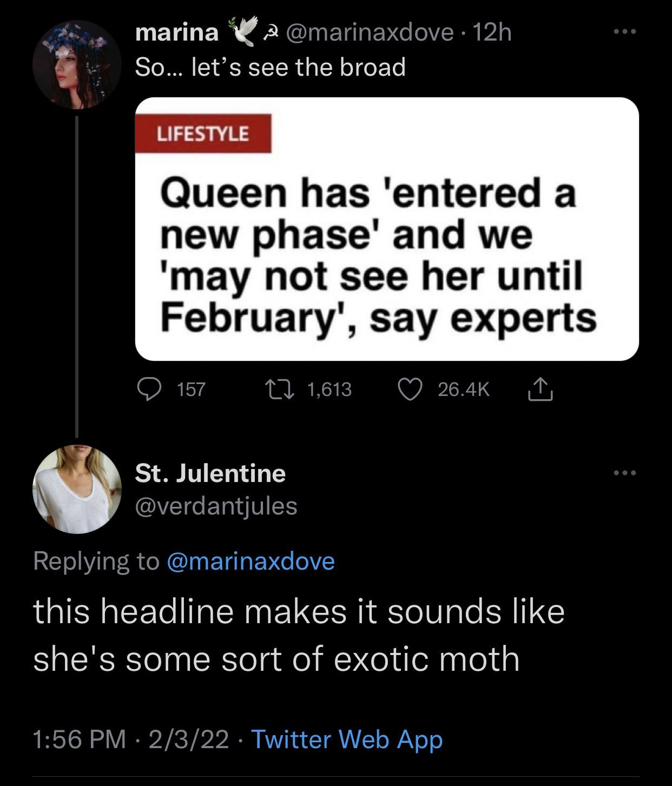The width and height of the screenshot is (672, 786).
Task: Click the St. Julentine display name
Action: tap(210, 473)
